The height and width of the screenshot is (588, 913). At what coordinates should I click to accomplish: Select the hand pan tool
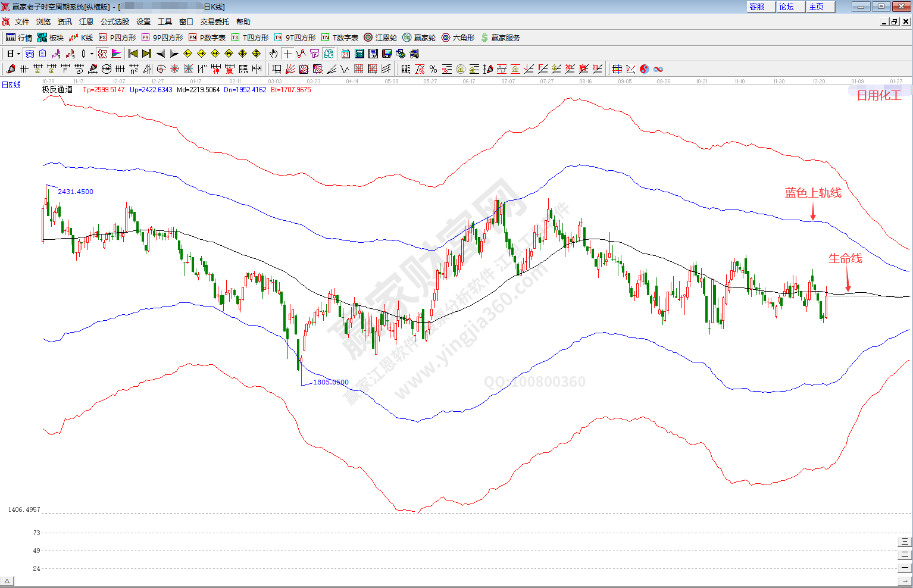click(x=273, y=54)
